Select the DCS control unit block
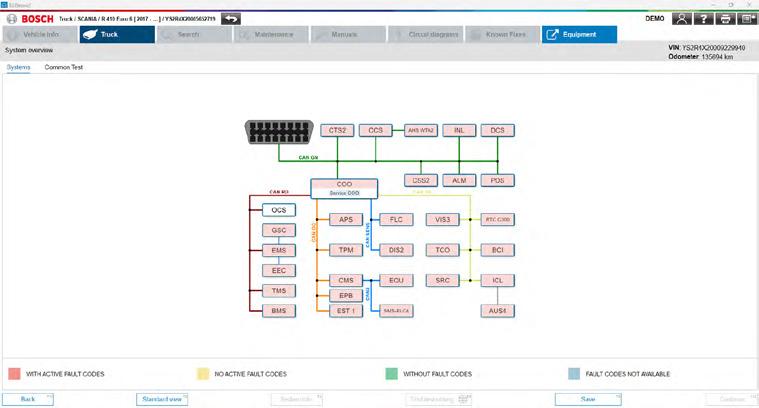Screen dimensions: 759x408 pos(498,130)
